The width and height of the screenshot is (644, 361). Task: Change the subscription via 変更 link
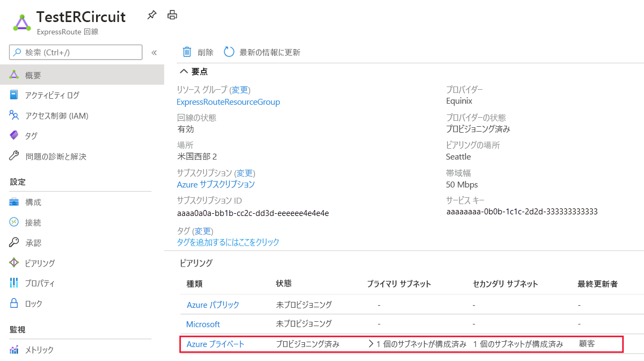(x=246, y=173)
